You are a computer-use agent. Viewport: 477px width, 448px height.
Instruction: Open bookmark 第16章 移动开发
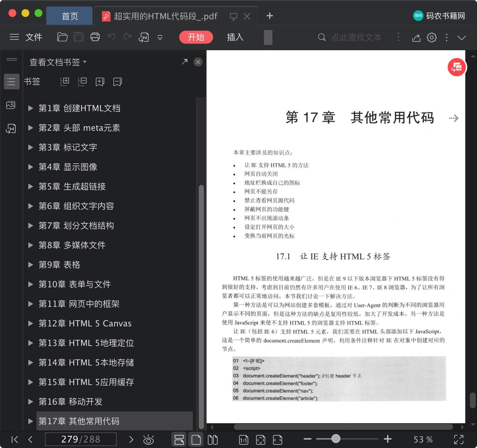pyautogui.click(x=71, y=402)
